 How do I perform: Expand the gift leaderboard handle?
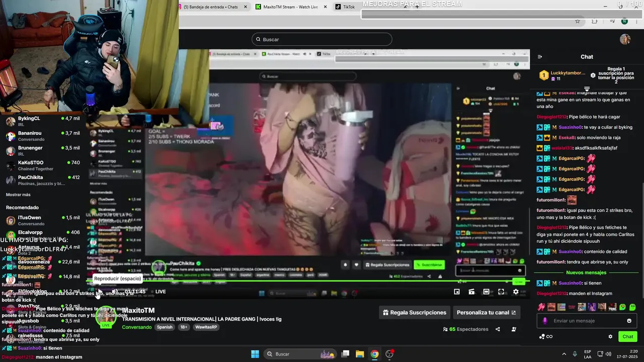click(x=587, y=88)
